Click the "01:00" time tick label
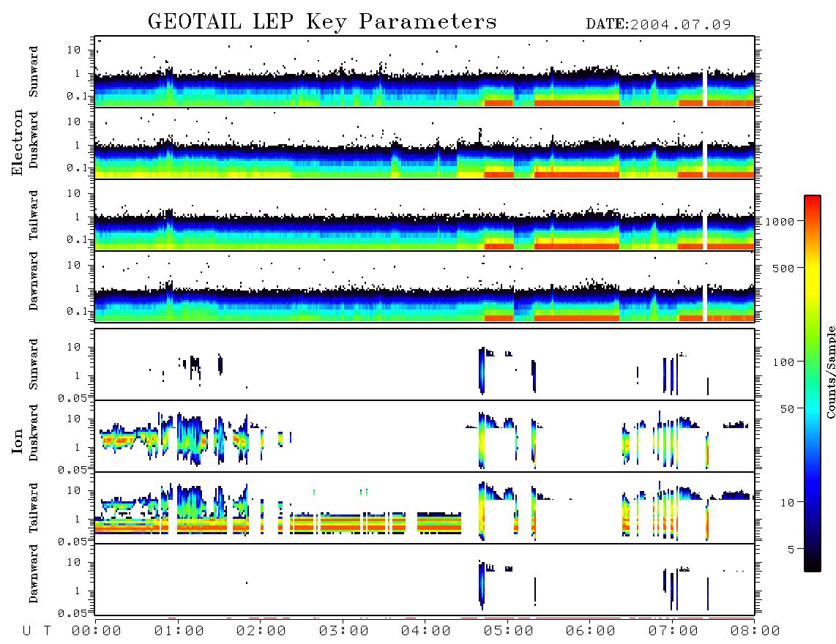836x644 pixels. [x=179, y=632]
